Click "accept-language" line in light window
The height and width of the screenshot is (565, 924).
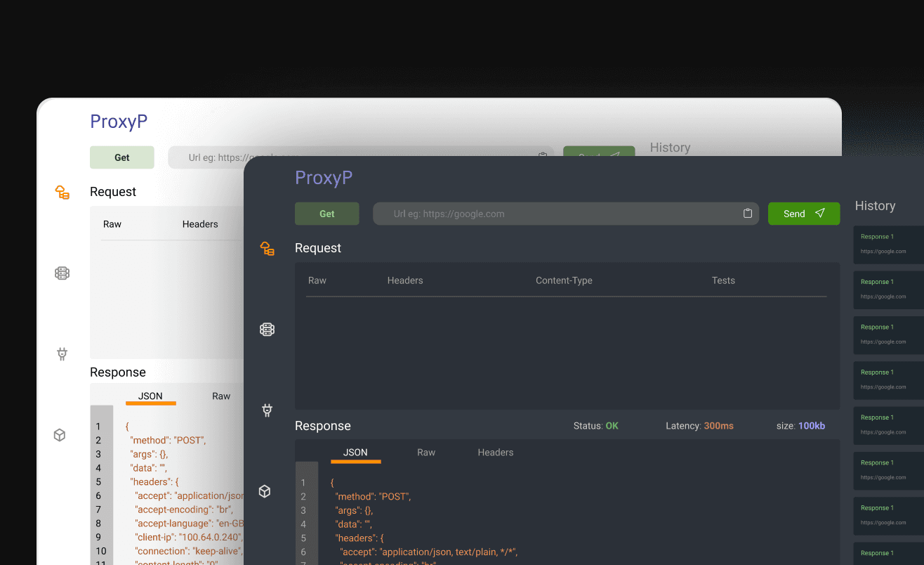coord(189,524)
